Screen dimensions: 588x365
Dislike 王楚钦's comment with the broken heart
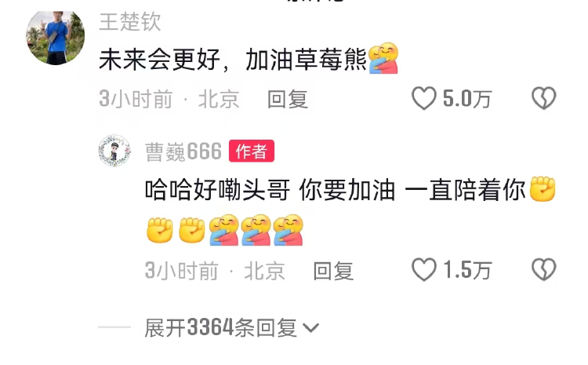544,98
